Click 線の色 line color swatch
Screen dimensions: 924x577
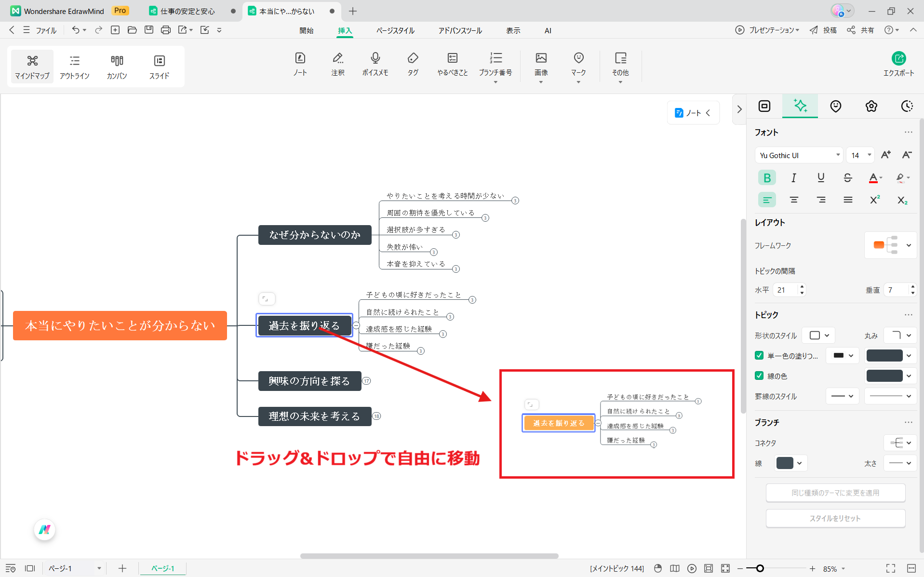coord(884,376)
